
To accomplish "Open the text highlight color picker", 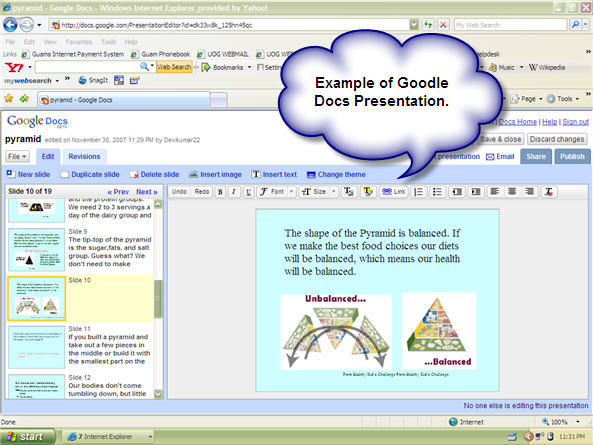I will (x=367, y=192).
